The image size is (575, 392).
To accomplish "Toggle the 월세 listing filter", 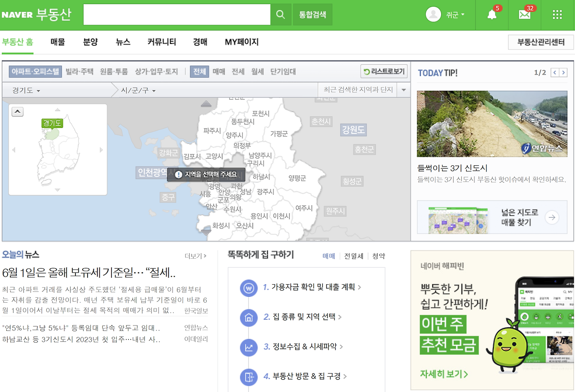I will pyautogui.click(x=257, y=71).
